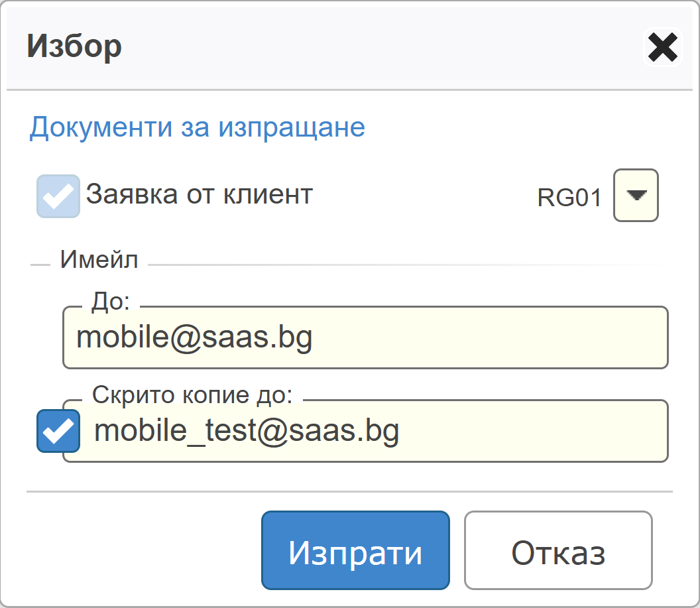700x608 pixels.
Task: Focus the До: email input field
Action: point(365,338)
